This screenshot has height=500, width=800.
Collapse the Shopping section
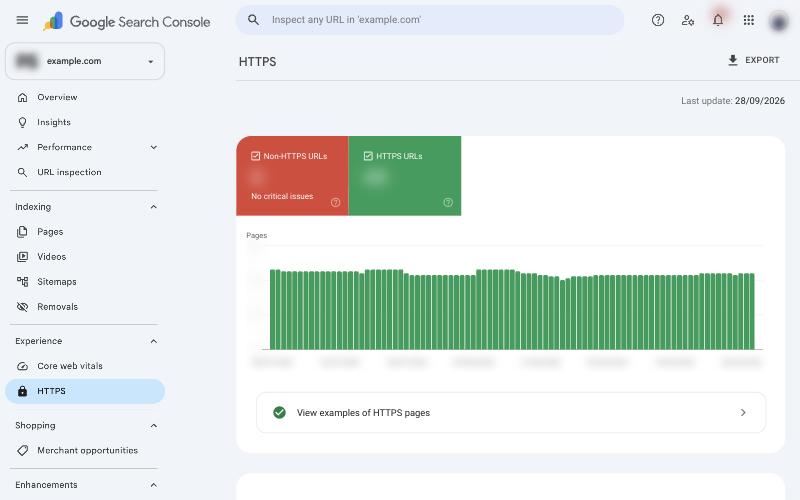click(154, 426)
